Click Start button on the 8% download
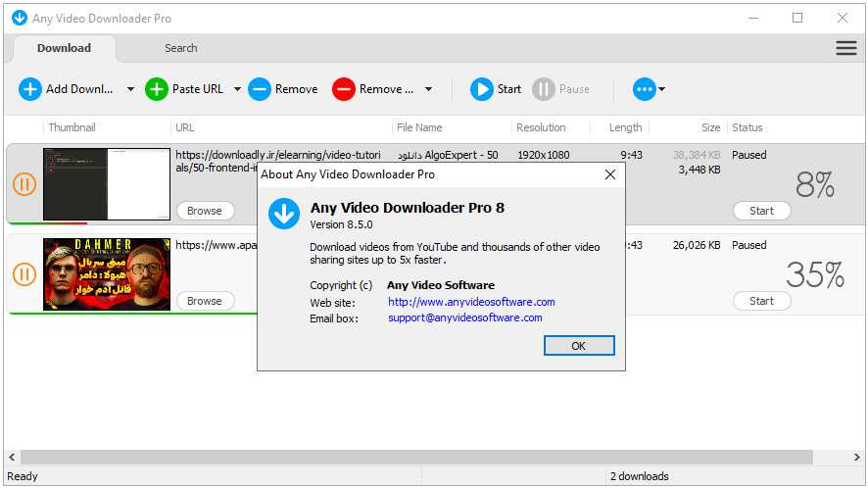The width and height of the screenshot is (868, 489). [x=762, y=211]
